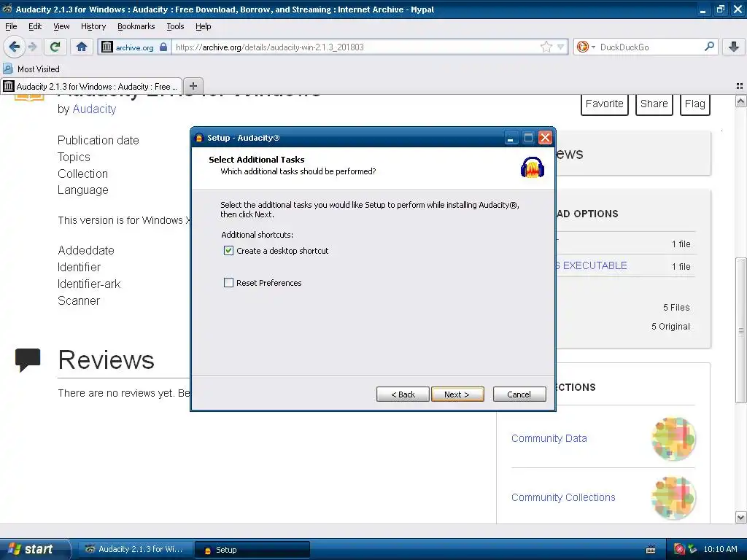Open the File menu

[11, 26]
